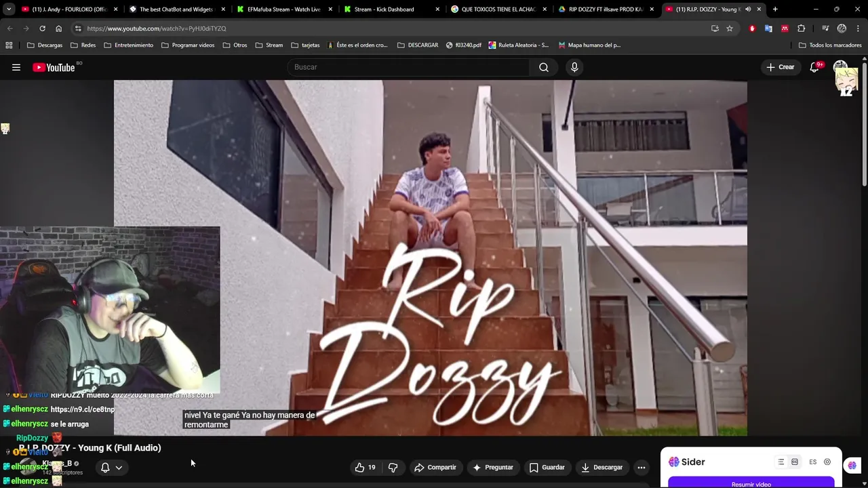868x488 pixels.
Task: Switch to The best ChatBot and Widgets tab
Action: pyautogui.click(x=176, y=9)
